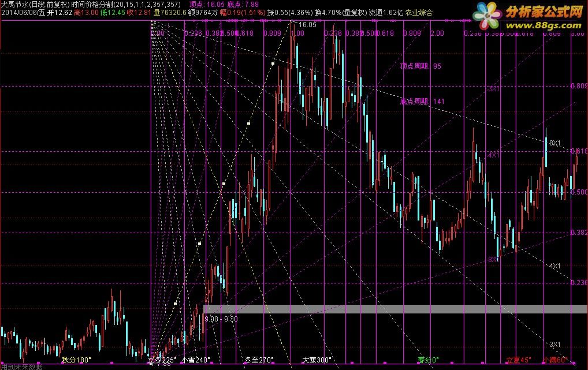Screen dimensions: 588x370
Task: Click the 用到未来数据 notice
Action: (21, 367)
